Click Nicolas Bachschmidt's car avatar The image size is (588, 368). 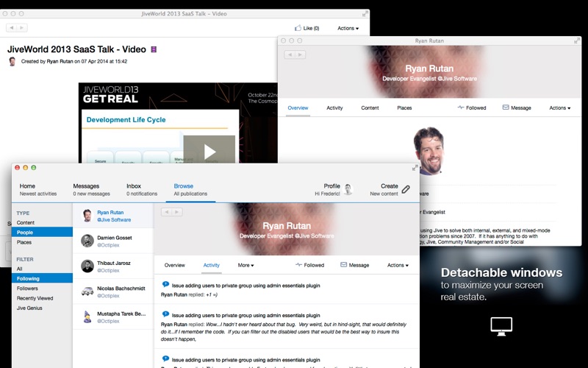[87, 291]
